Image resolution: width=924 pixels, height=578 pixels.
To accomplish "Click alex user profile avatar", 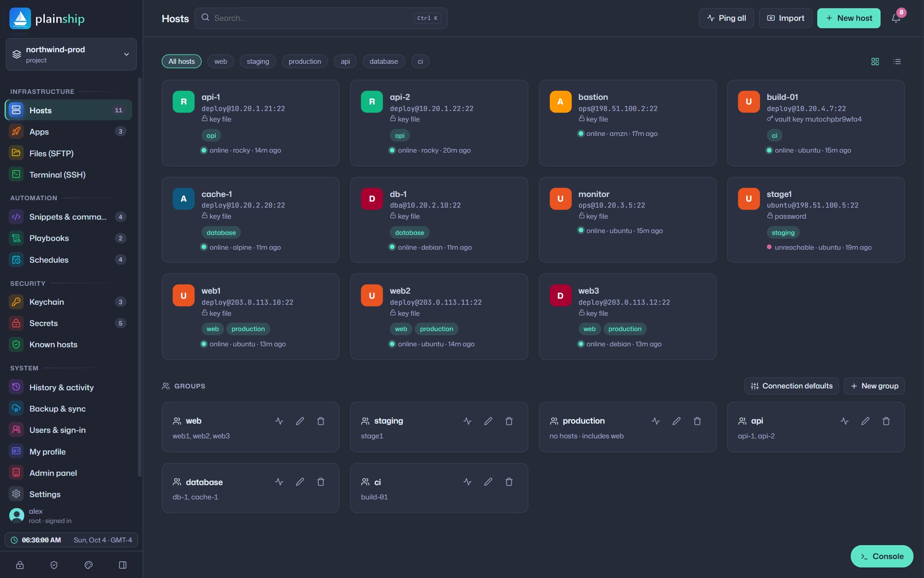I will (x=17, y=516).
